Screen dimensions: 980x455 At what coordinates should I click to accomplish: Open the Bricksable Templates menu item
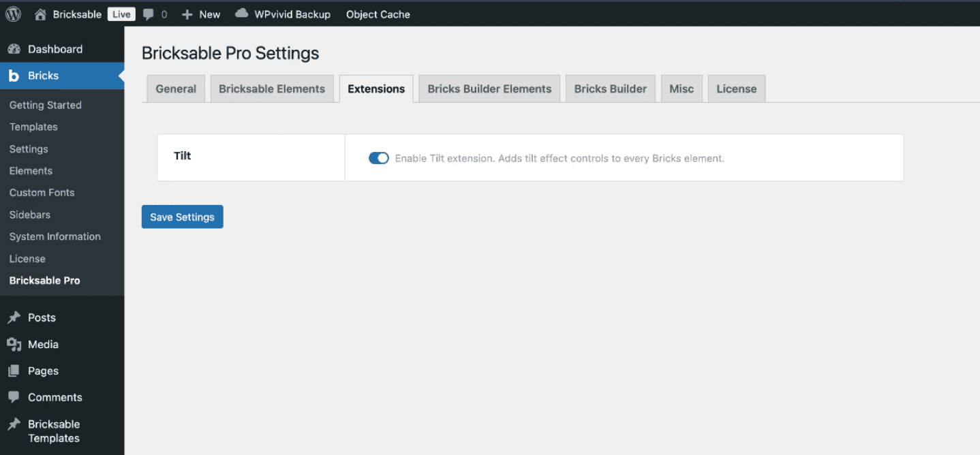click(54, 431)
